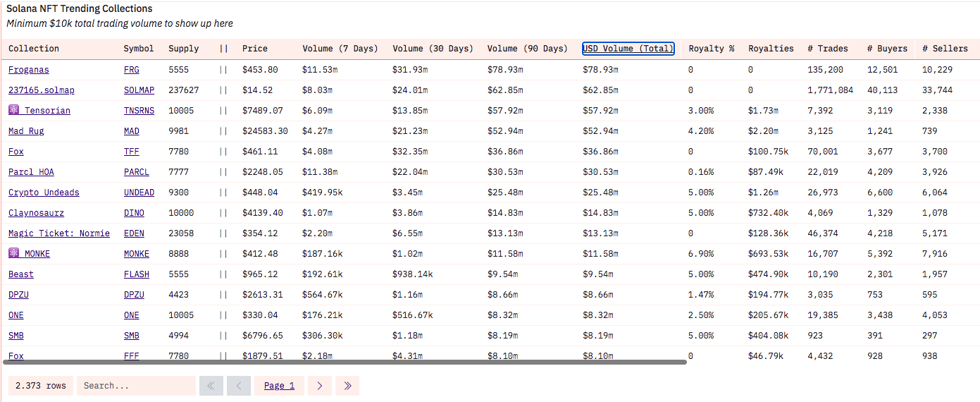The width and height of the screenshot is (980, 402).
Task: Sort by Volume (30 Days) header
Action: pos(433,49)
